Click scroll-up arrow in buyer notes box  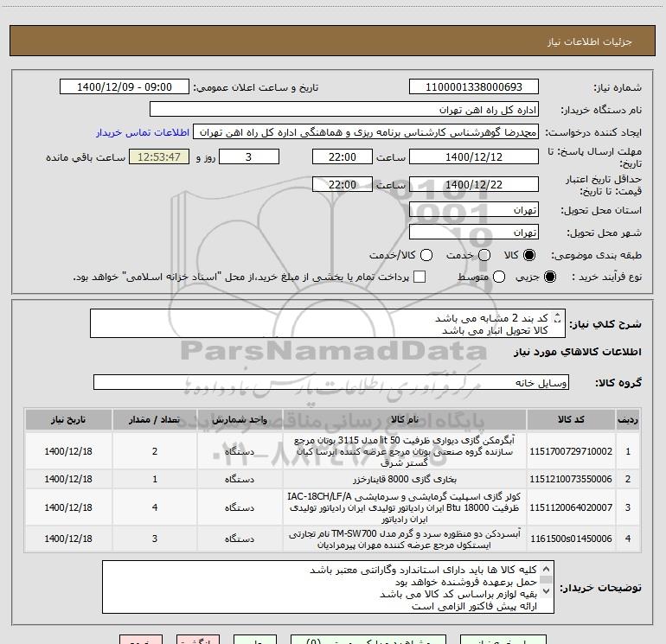coord(547,569)
